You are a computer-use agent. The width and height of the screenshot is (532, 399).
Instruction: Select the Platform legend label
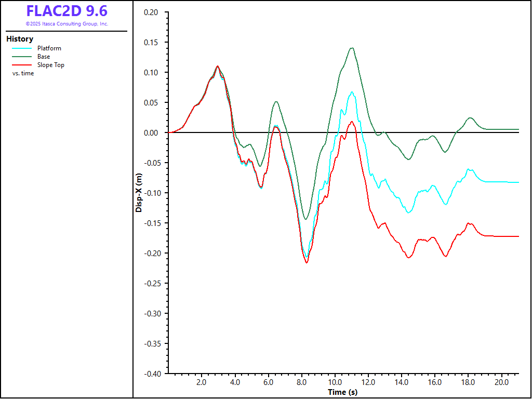[49, 48]
